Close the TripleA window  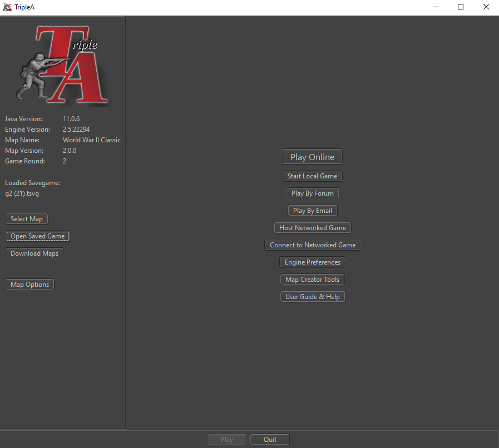tap(486, 7)
